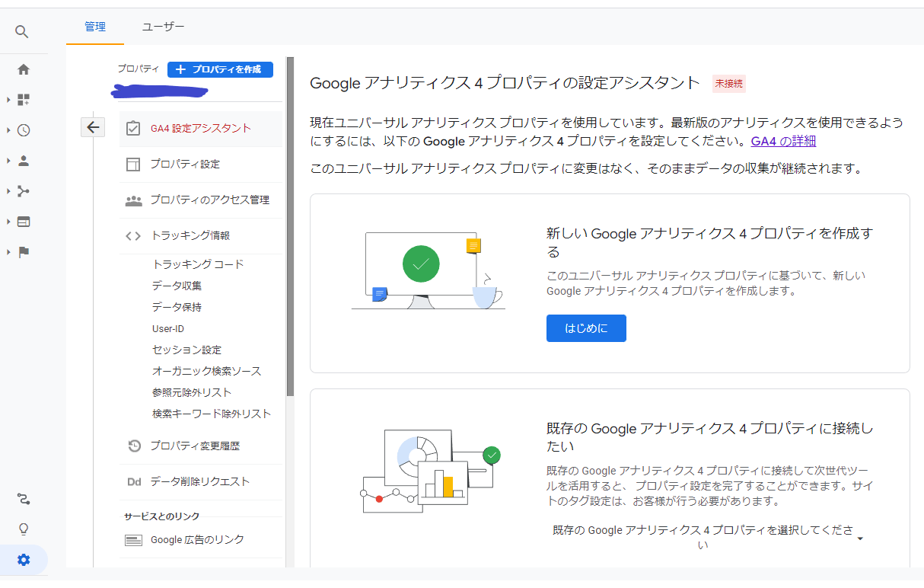The width and height of the screenshot is (924, 588).
Task: Click the プロパティを作成 button
Action: tap(220, 69)
